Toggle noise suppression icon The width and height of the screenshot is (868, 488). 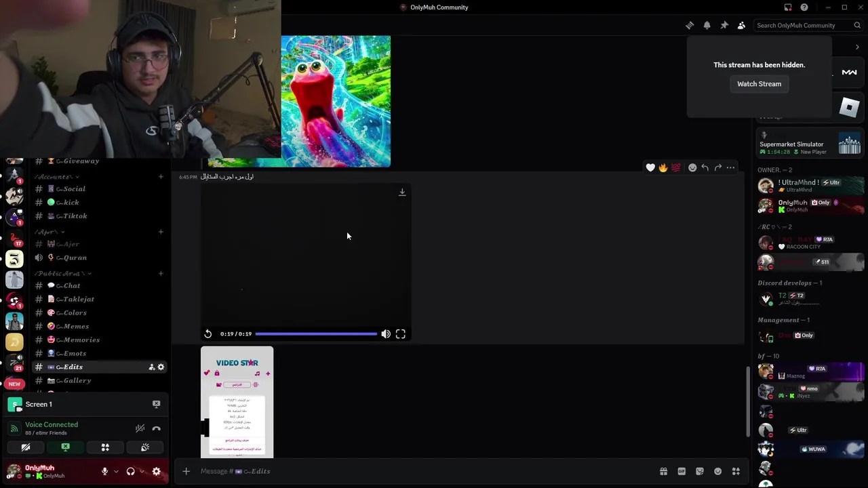coord(140,428)
